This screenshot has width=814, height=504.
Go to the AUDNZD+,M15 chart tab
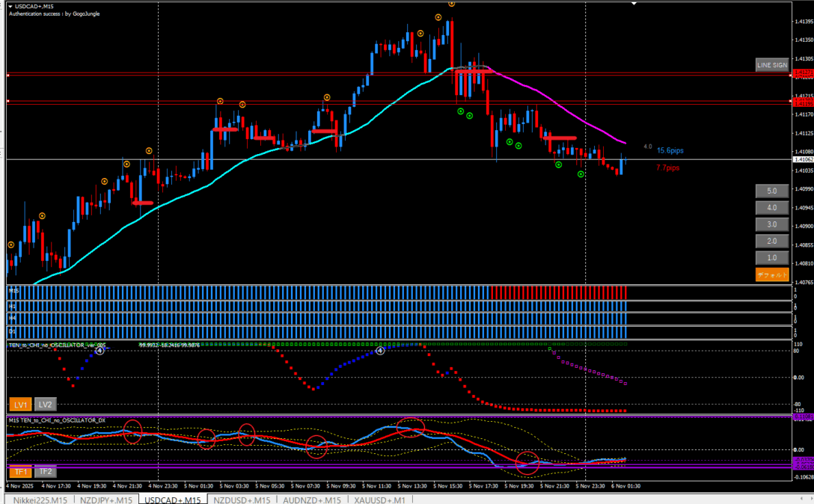tap(311, 500)
